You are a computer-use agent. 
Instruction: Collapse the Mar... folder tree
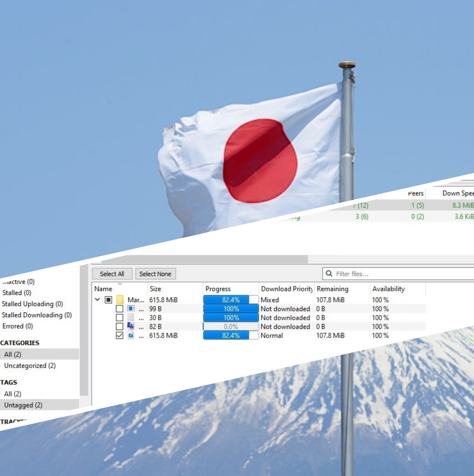98,300
